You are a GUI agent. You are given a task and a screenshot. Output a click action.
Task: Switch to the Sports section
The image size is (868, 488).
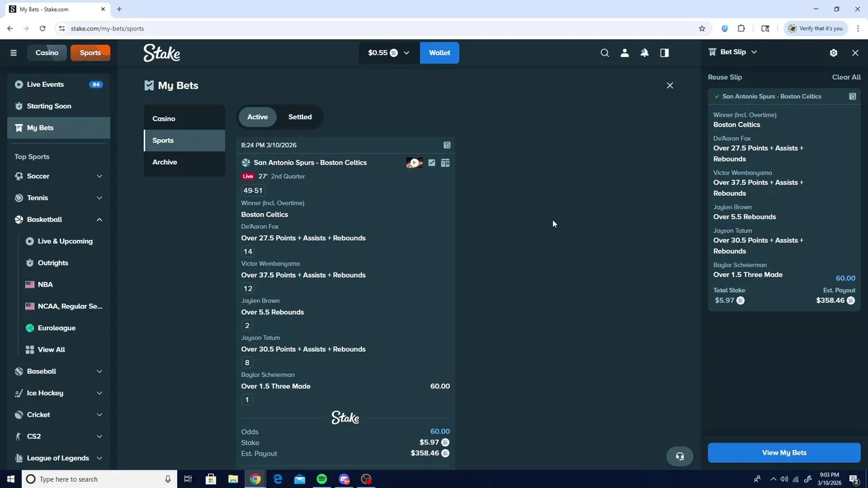click(90, 53)
